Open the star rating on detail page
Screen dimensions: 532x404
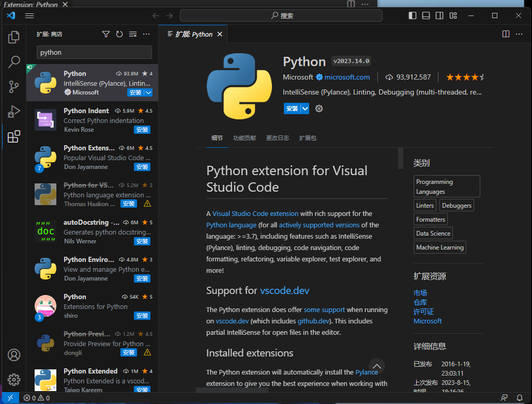(464, 77)
